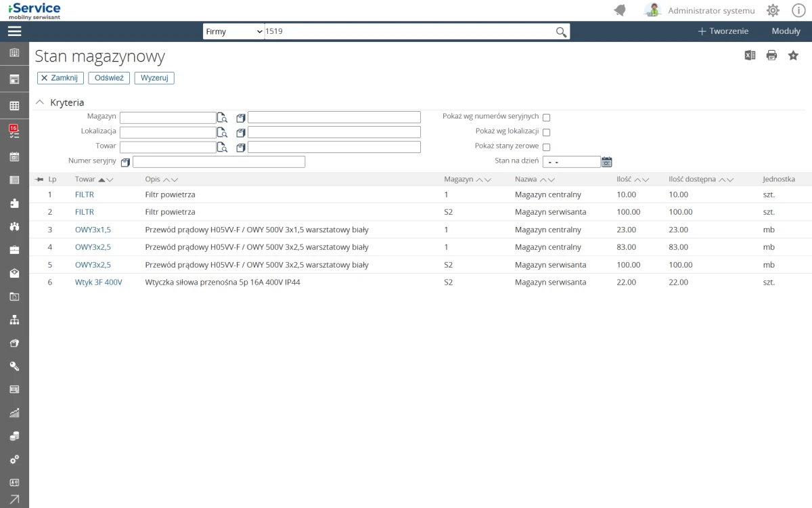Open the calendar picker for Stan na dzień
This screenshot has width=812, height=508.
(x=607, y=162)
